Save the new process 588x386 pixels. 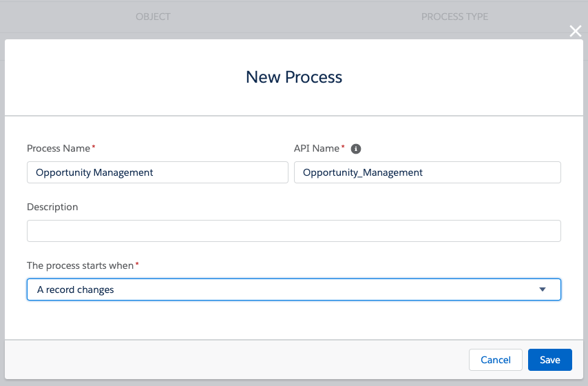(x=549, y=360)
